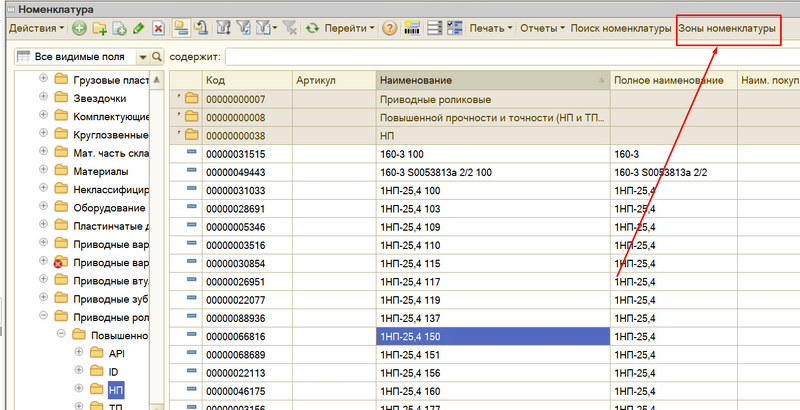This screenshot has height=410, width=800.
Task: Click the magnifier search icon
Action: [157, 57]
